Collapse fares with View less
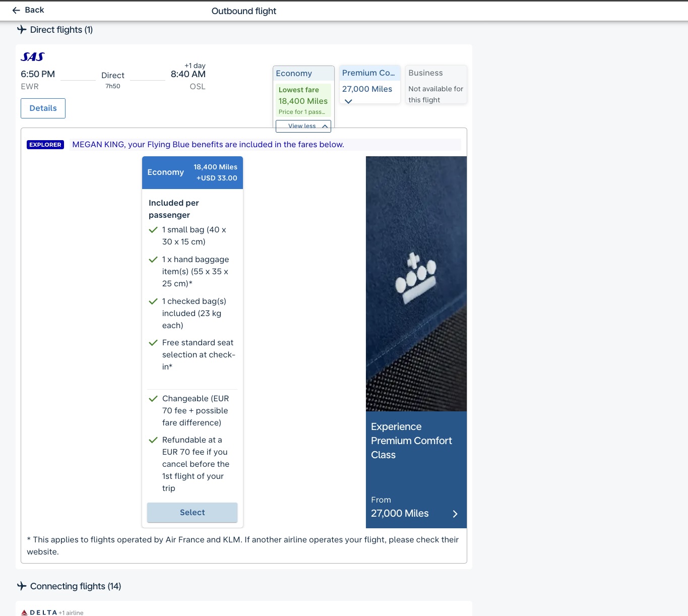Viewport: 688px width, 616px height. tap(303, 126)
